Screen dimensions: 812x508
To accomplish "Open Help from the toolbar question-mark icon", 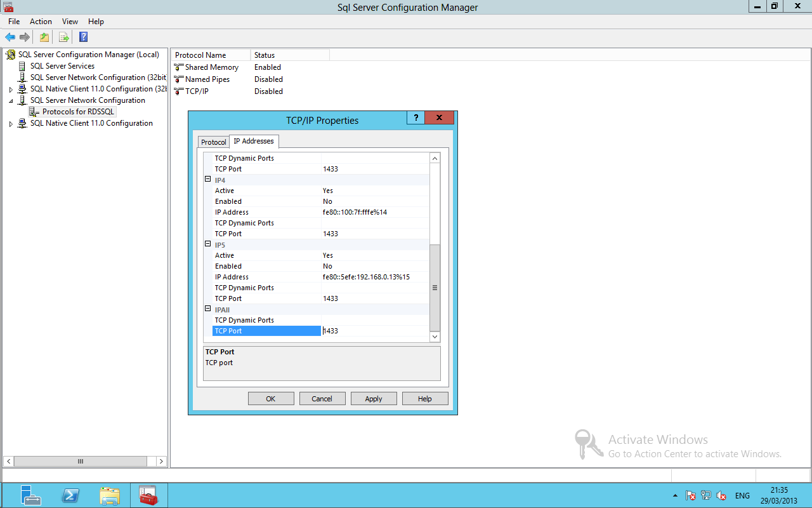I will (83, 37).
